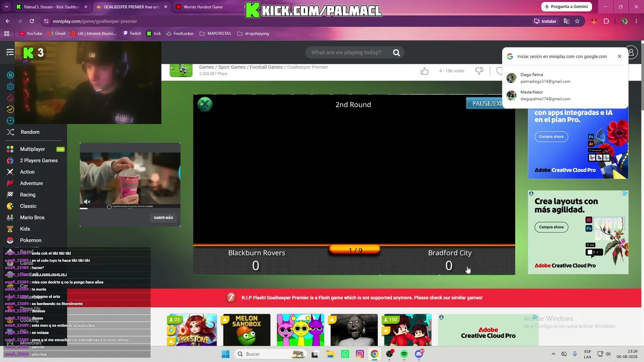Open the Multiplayer games category
The width and height of the screenshot is (644, 362).
coord(32,149)
